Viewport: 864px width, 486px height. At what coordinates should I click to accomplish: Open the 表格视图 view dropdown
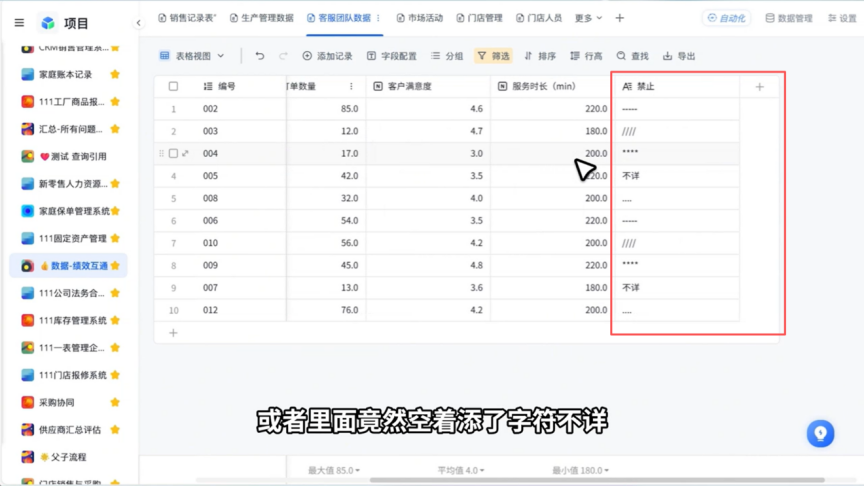(x=192, y=56)
